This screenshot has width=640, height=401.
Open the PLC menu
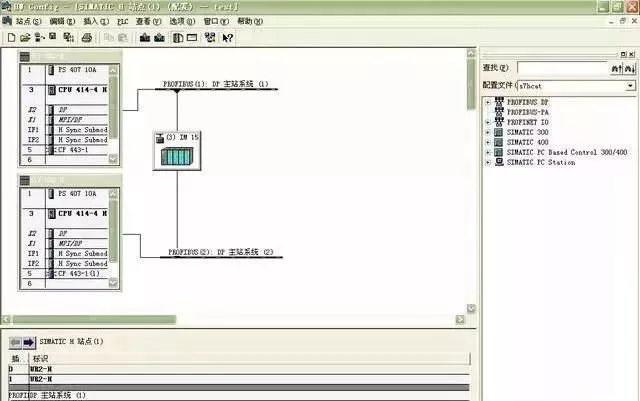[122, 20]
